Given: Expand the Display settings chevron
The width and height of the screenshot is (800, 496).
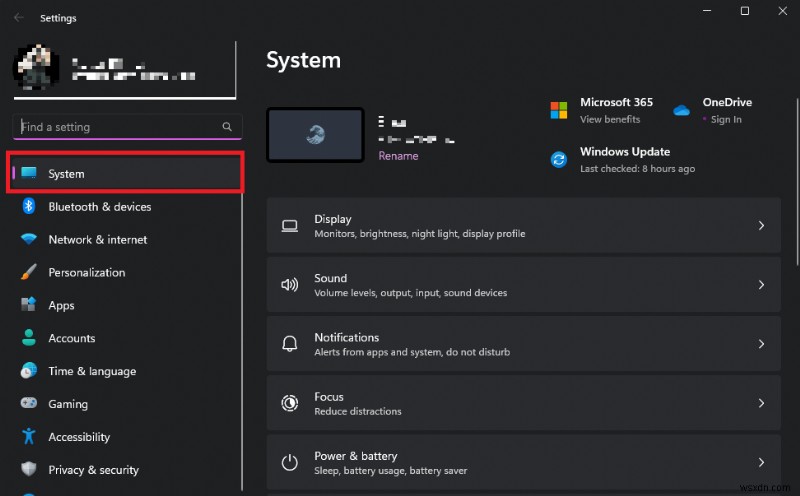Looking at the screenshot, I should point(761,226).
